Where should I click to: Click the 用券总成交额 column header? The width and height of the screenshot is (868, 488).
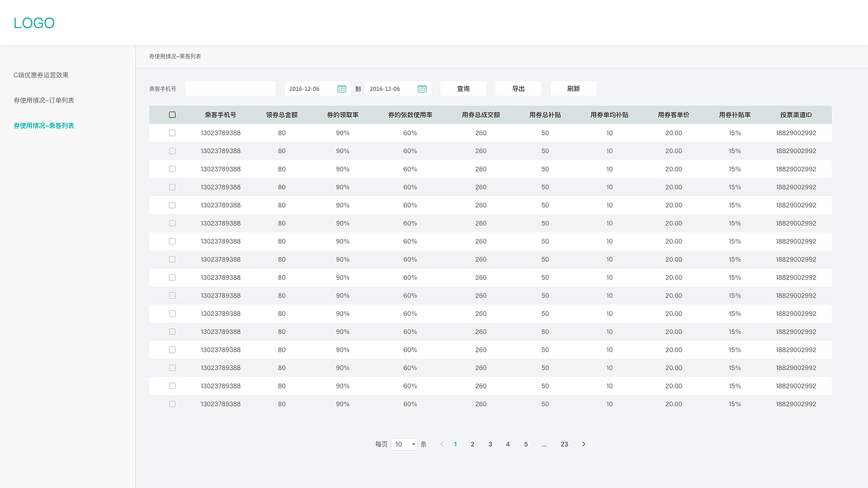point(481,115)
